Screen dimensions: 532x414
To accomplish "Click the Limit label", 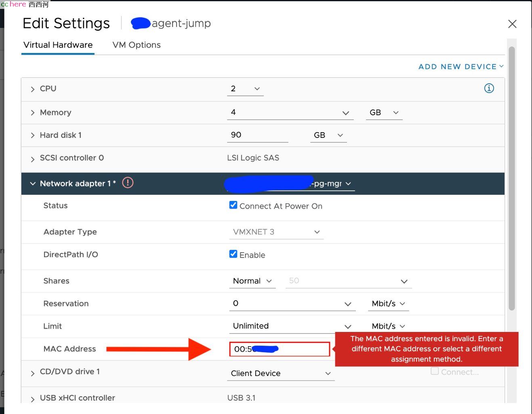I will (53, 326).
